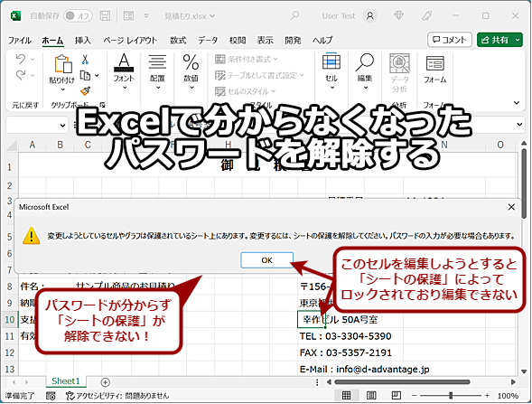This screenshot has height=404, width=532.
Task: Expand the 貼り付け paste options arrow
Action: click(62, 90)
